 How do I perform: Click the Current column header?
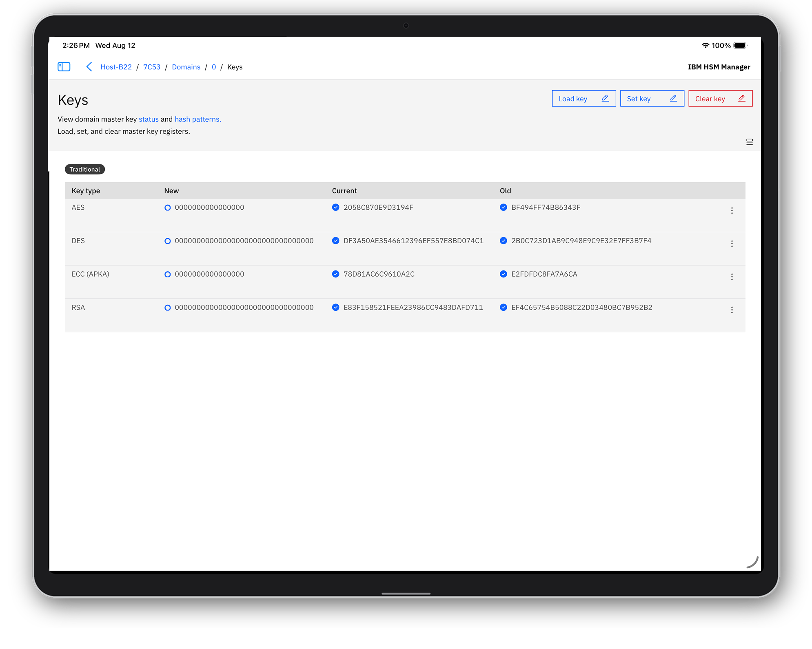344,190
